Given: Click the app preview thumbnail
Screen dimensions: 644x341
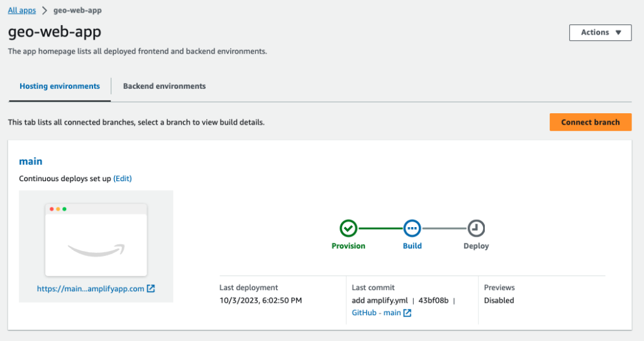Looking at the screenshot, I should coord(96,240).
